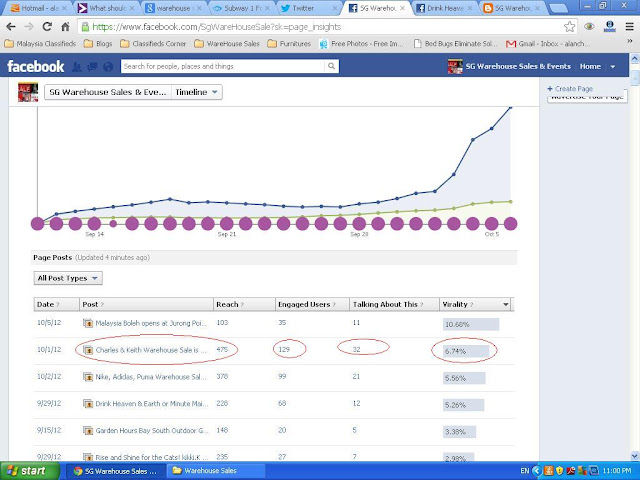Screen dimensions: 640x480
Task: Switch to the Subway tab
Action: pyautogui.click(x=242, y=8)
